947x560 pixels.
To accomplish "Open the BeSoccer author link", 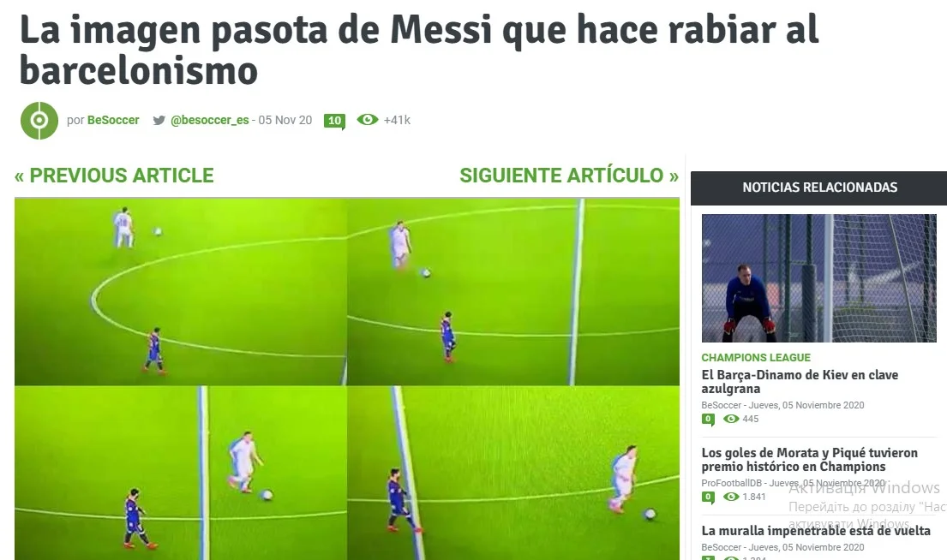I will tap(113, 120).
